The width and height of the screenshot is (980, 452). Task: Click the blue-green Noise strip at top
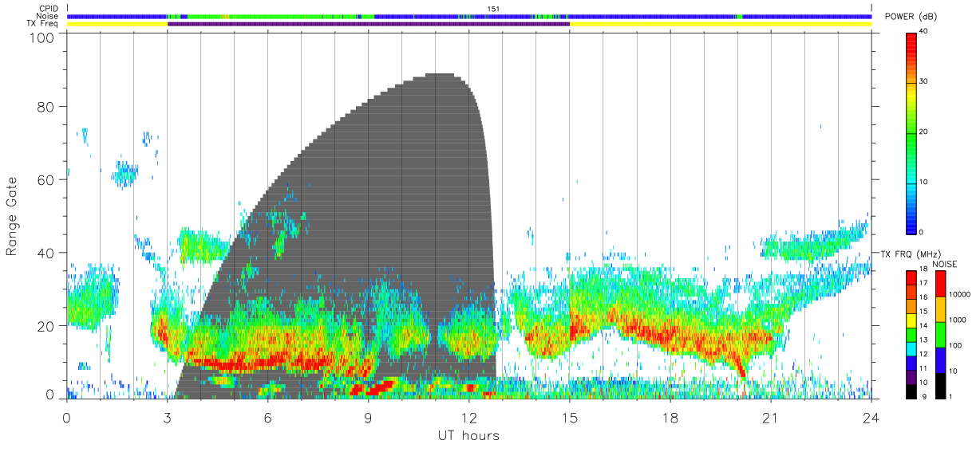pos(469,16)
